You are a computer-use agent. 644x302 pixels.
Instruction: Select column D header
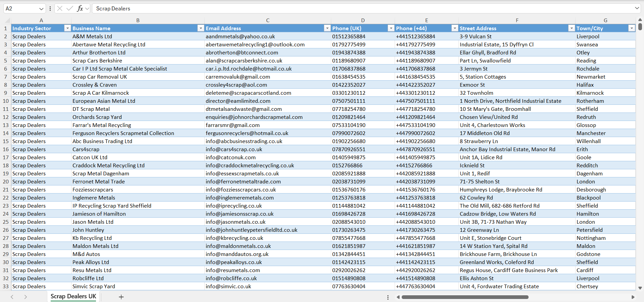(x=363, y=20)
